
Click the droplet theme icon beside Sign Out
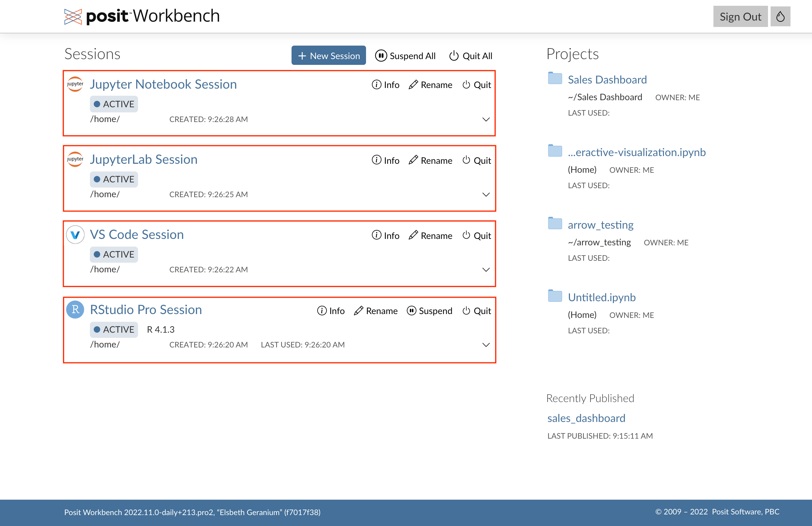click(x=780, y=16)
